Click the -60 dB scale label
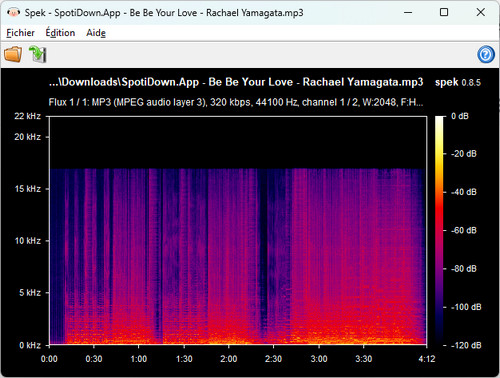Image resolution: width=500 pixels, height=378 pixels. point(464,230)
